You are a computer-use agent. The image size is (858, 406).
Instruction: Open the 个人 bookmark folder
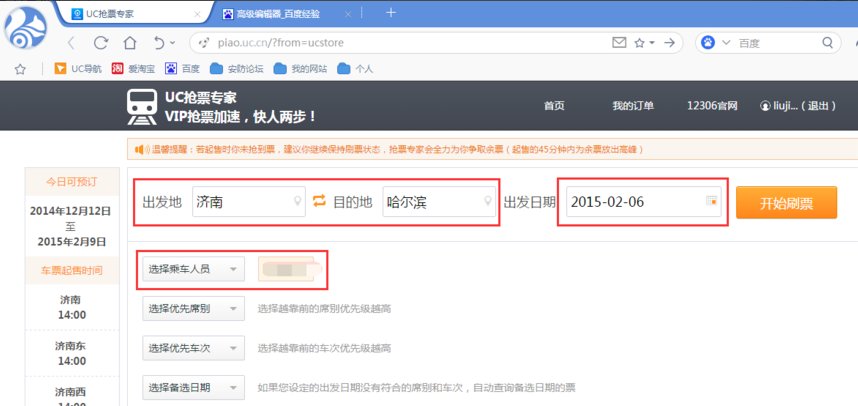(x=355, y=69)
